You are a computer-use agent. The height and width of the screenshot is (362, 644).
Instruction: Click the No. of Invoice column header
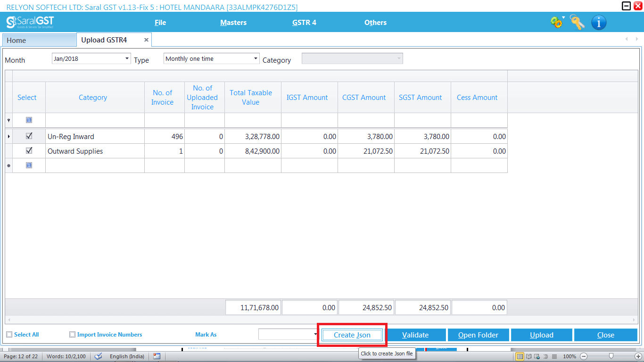(165, 98)
